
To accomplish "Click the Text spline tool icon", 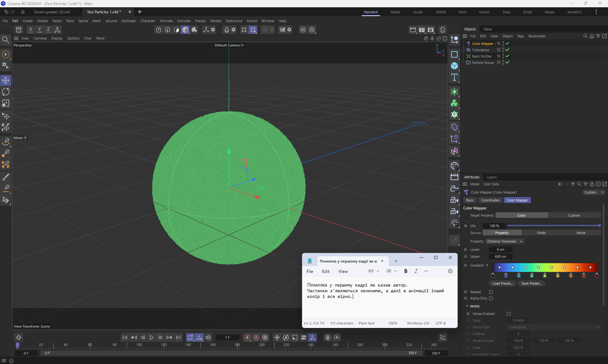I will click(x=454, y=77).
